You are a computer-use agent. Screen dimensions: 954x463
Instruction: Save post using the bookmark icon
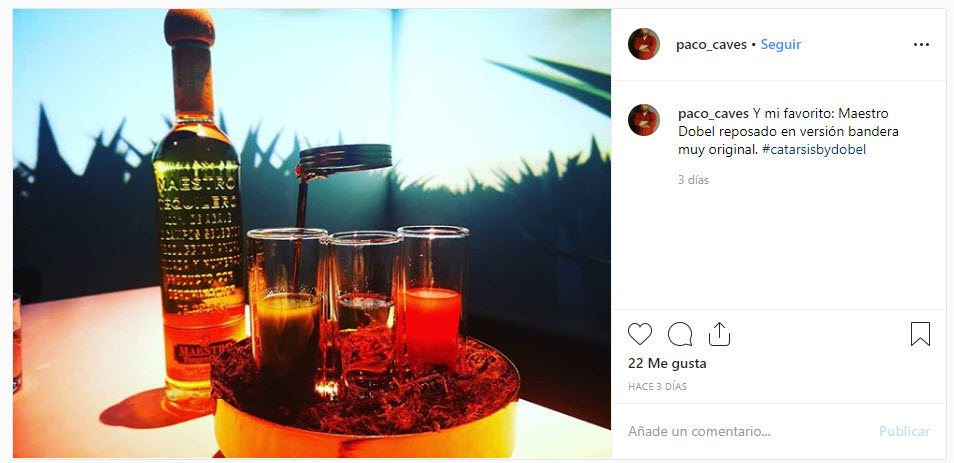pos(920,334)
